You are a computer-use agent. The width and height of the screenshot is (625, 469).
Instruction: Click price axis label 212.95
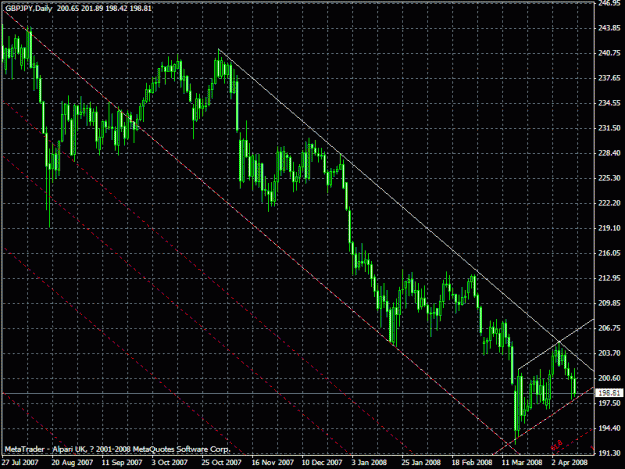coord(609,278)
